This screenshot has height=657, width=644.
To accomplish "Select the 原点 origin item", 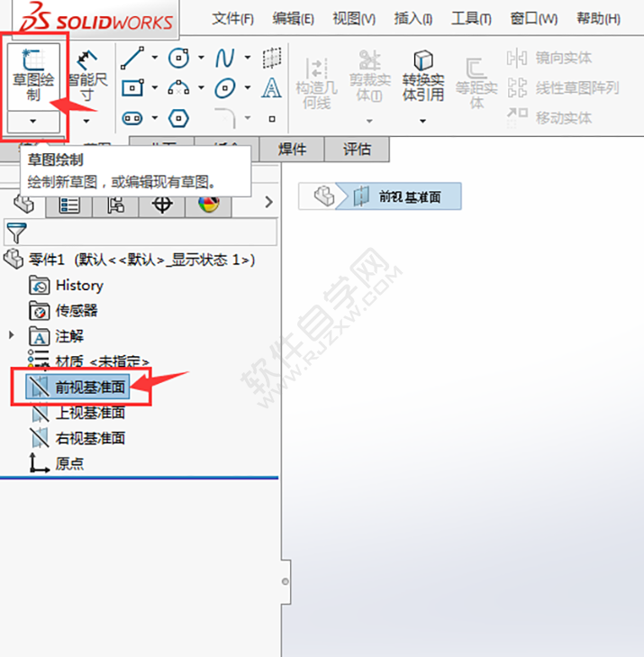I will 57,463.
